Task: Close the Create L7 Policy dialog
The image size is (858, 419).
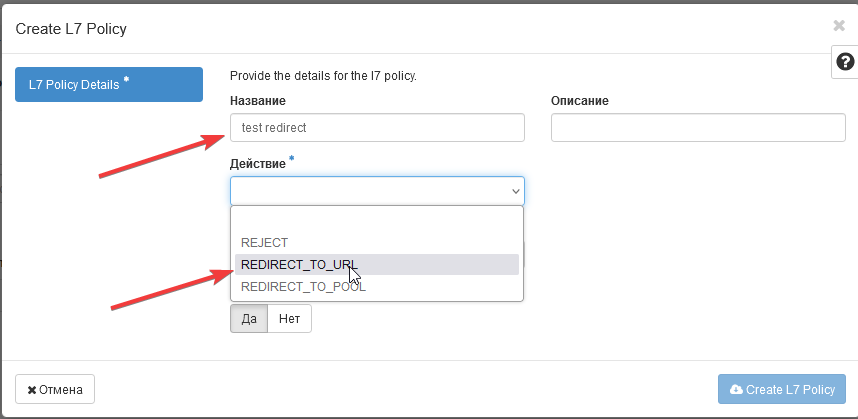Action: (x=838, y=27)
